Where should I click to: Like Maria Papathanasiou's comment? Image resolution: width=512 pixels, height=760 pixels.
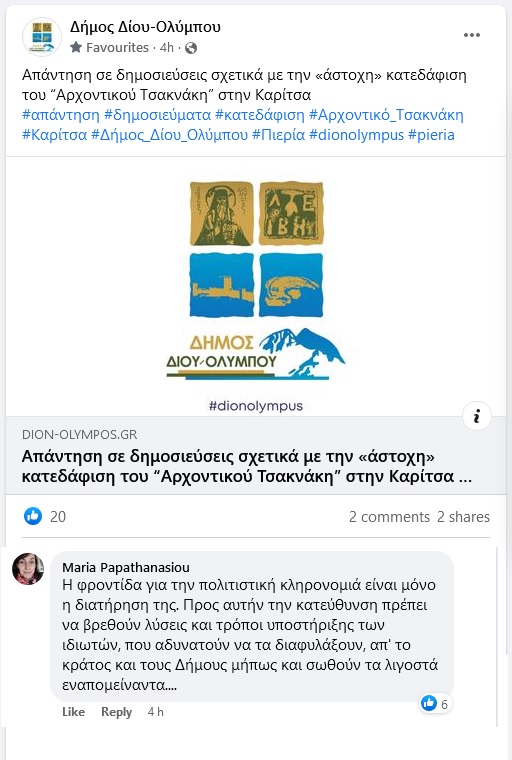73,712
